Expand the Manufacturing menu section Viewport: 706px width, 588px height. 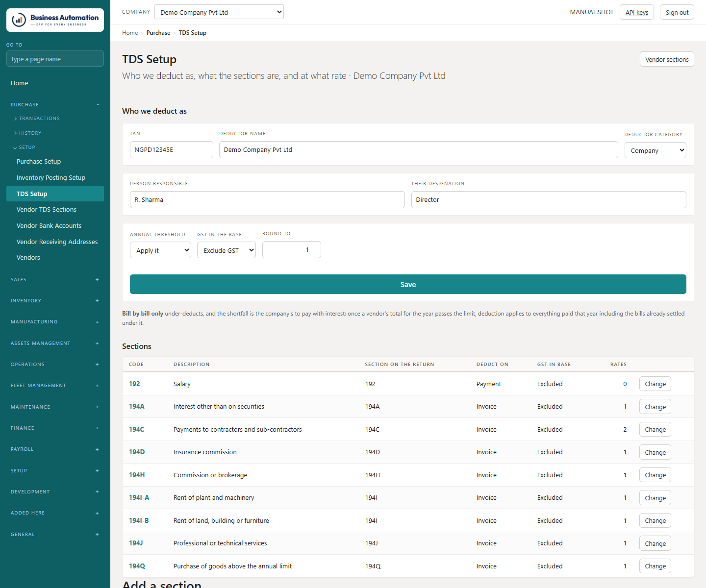coord(55,322)
